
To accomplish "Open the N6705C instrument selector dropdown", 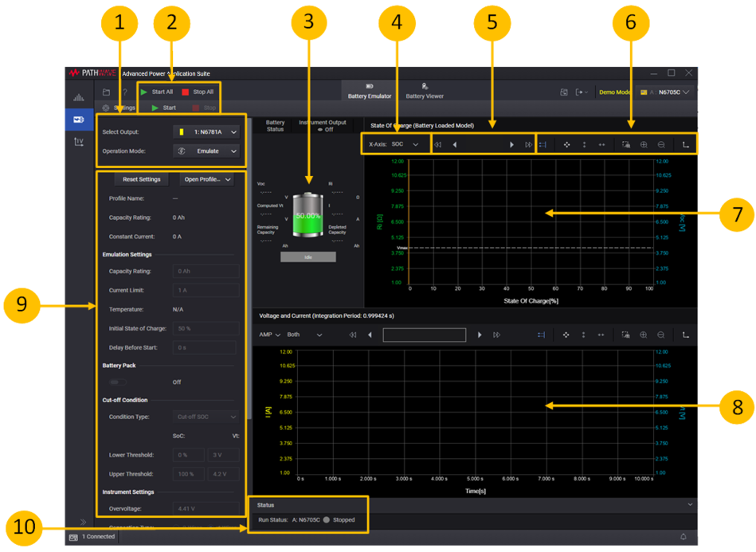I will coord(665,92).
